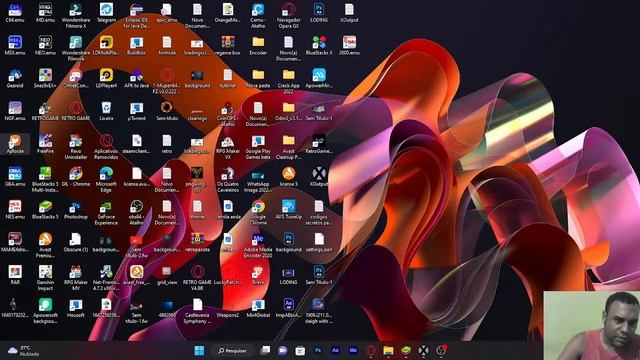This screenshot has width=640, height=360.
Task: Open the C64.emu desktop shortcut
Action: point(15,12)
